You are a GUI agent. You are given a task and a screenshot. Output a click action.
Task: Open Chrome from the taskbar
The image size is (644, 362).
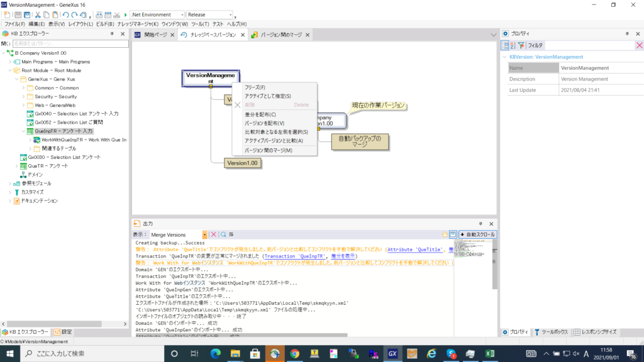[x=294, y=353]
